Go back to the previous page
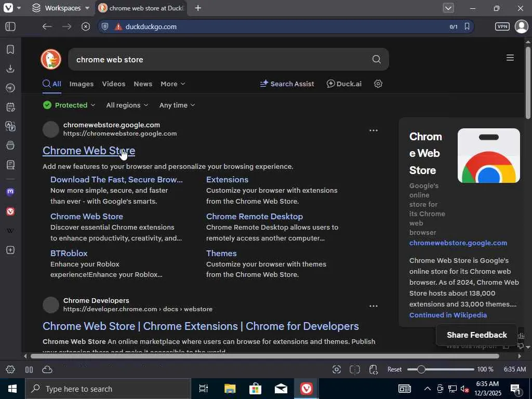Image resolution: width=532 pixels, height=399 pixels. (47, 26)
